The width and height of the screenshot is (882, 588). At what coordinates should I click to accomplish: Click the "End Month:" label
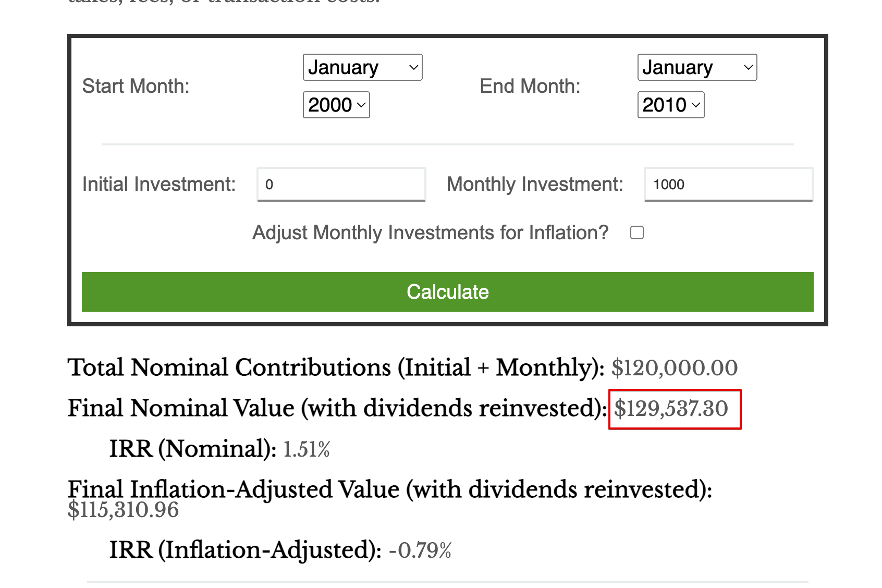[x=530, y=86]
